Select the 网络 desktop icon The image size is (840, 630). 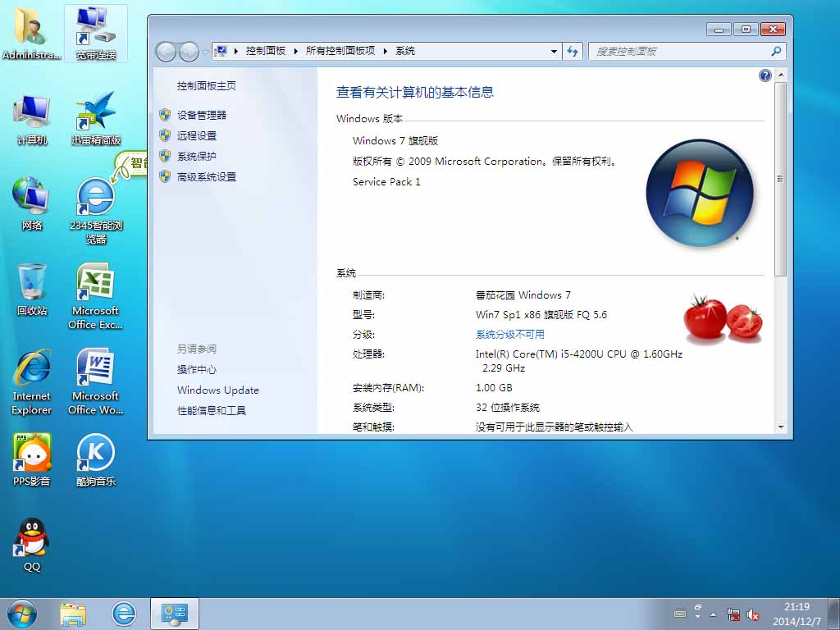[32, 204]
